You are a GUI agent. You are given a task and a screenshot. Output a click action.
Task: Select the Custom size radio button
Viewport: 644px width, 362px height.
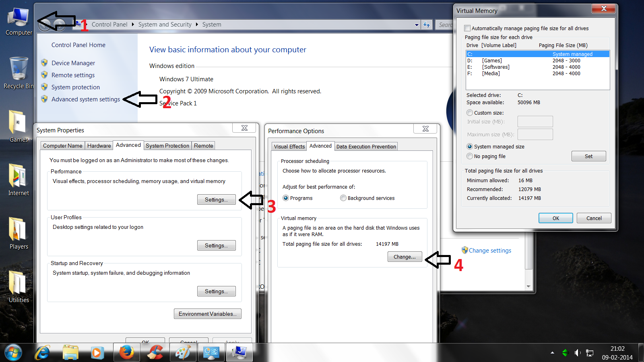[x=470, y=113]
